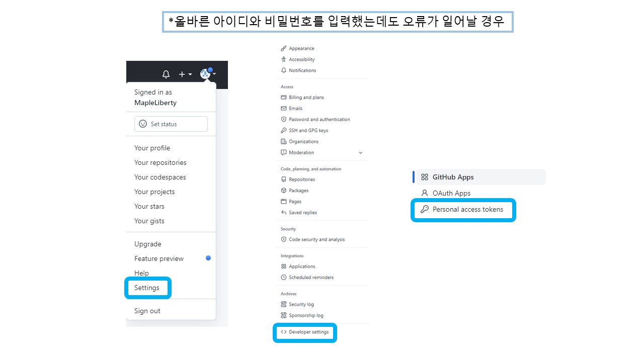644x362 pixels.
Task: Click the MapleLiberty username text
Action: coord(155,103)
